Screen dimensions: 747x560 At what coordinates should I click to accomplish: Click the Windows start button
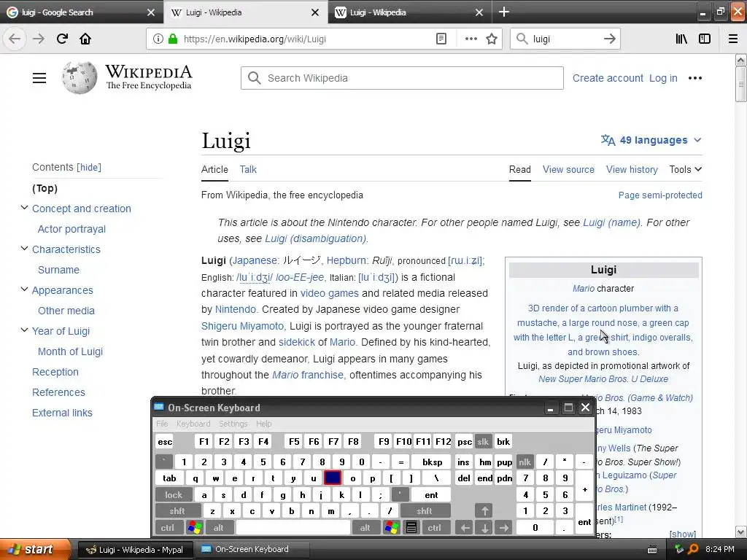click(x=34, y=550)
